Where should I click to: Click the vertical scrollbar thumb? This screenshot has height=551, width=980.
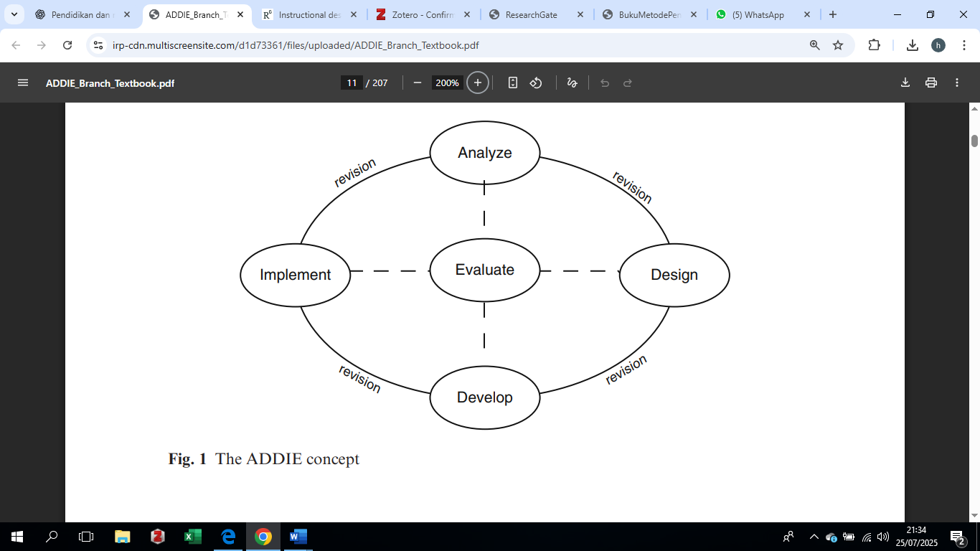pyautogui.click(x=974, y=141)
